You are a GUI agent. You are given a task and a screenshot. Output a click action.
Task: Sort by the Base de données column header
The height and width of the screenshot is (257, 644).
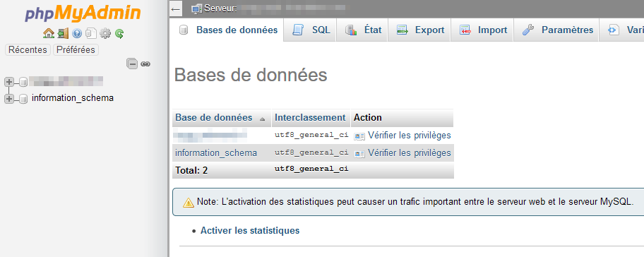213,118
